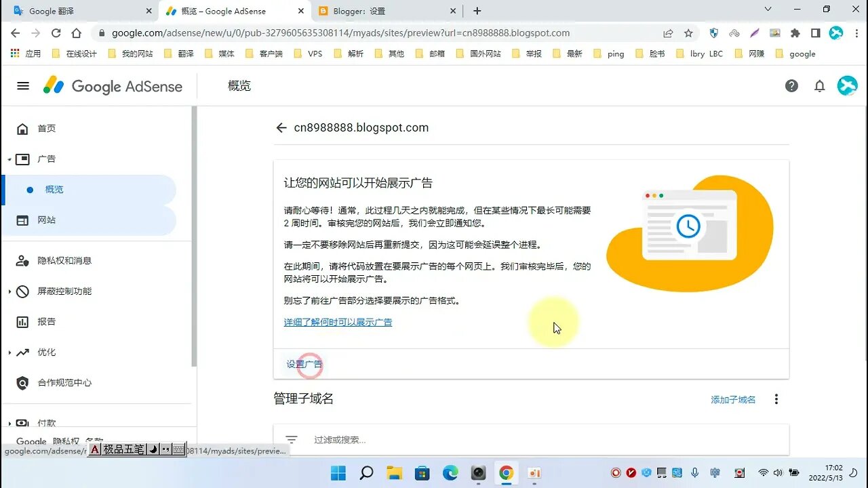Open the 在线设计 bookmark folder
Viewport: 868px width, 488px height.
pos(75,54)
